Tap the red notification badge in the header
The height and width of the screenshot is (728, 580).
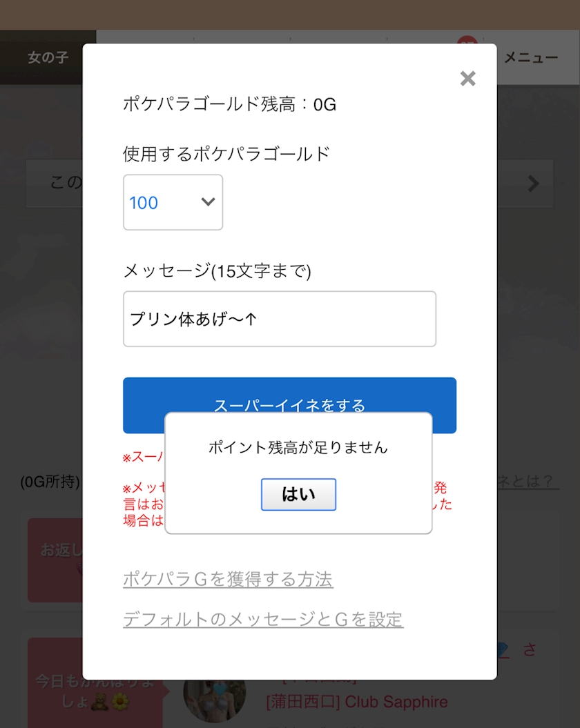467,40
